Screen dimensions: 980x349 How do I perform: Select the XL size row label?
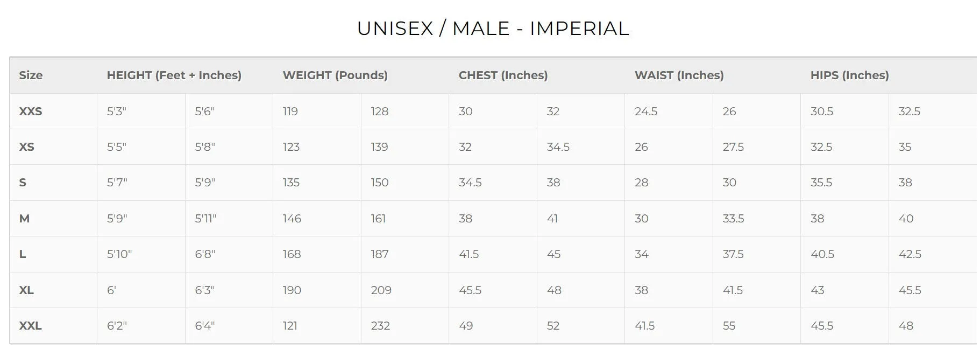coord(26,290)
